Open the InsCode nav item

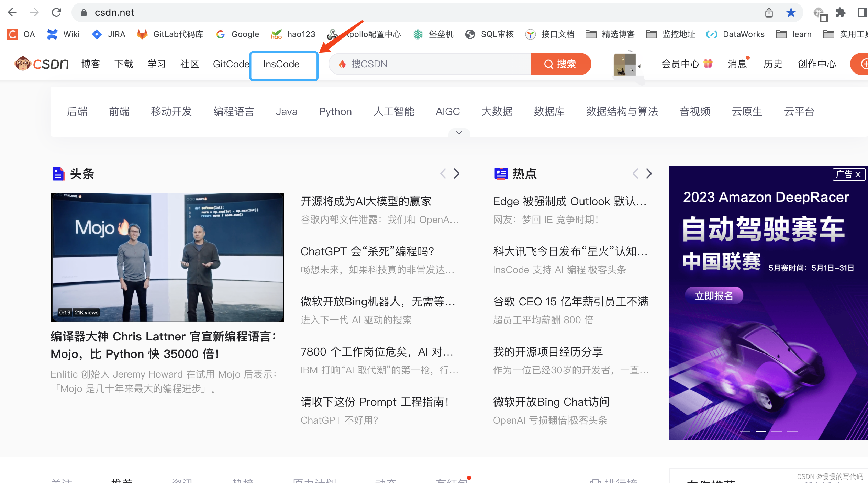[x=281, y=64]
